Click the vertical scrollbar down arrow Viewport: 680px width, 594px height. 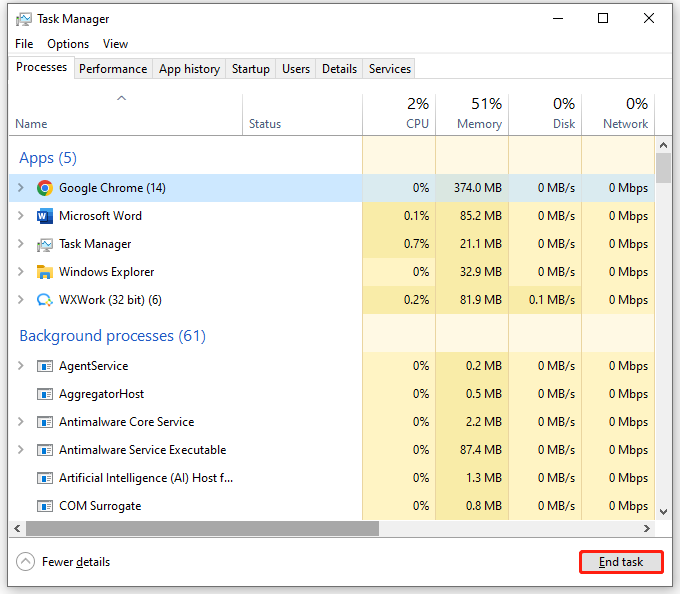coord(663,510)
